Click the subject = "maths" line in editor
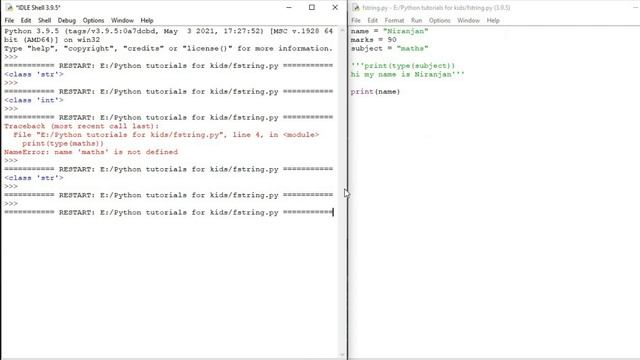This screenshot has width=640, height=360. point(389,48)
